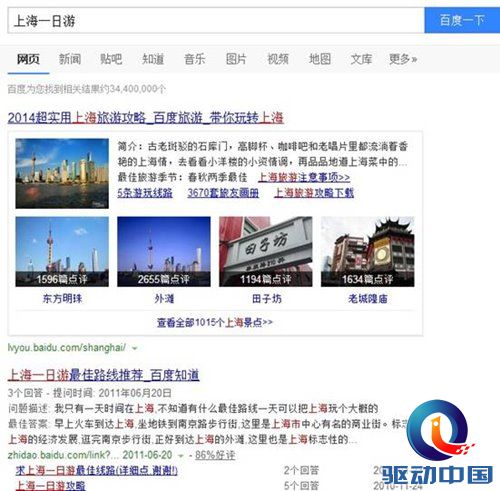Open the 5条游玩线路 link
This screenshot has width=500, height=491.
[x=145, y=193]
